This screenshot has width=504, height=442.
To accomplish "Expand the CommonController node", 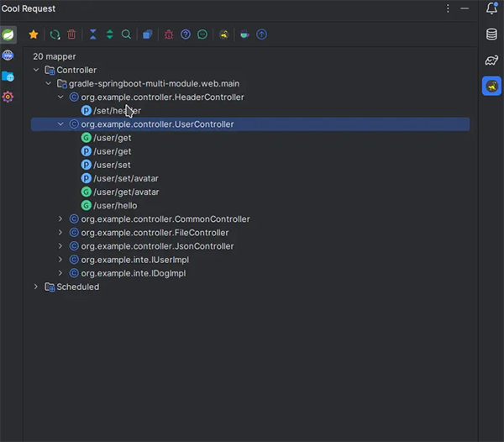I will pos(60,219).
